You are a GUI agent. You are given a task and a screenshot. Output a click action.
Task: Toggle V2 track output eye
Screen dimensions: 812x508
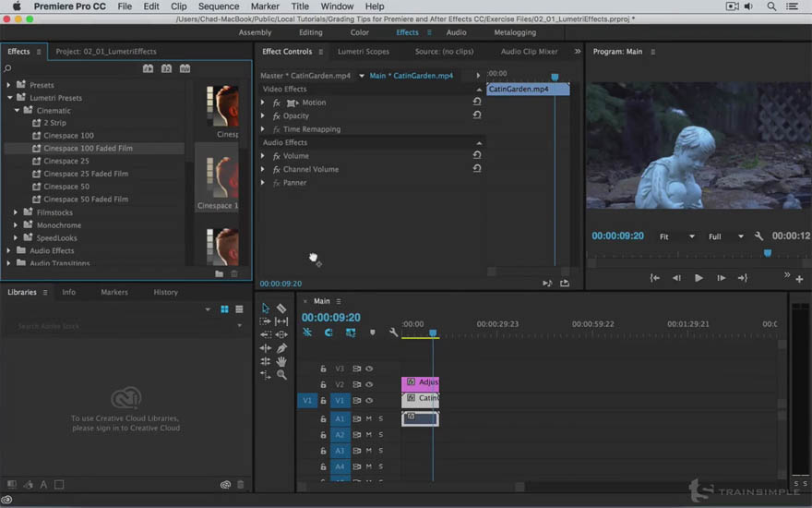tap(369, 384)
